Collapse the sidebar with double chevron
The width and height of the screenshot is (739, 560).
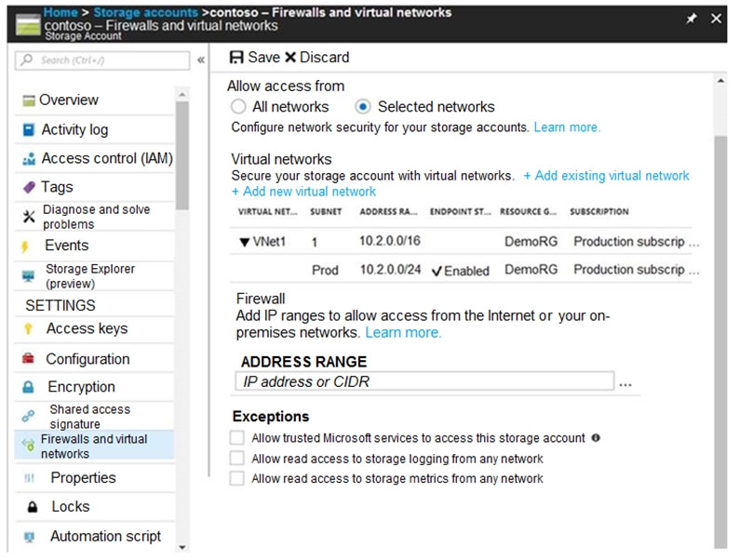click(x=201, y=60)
